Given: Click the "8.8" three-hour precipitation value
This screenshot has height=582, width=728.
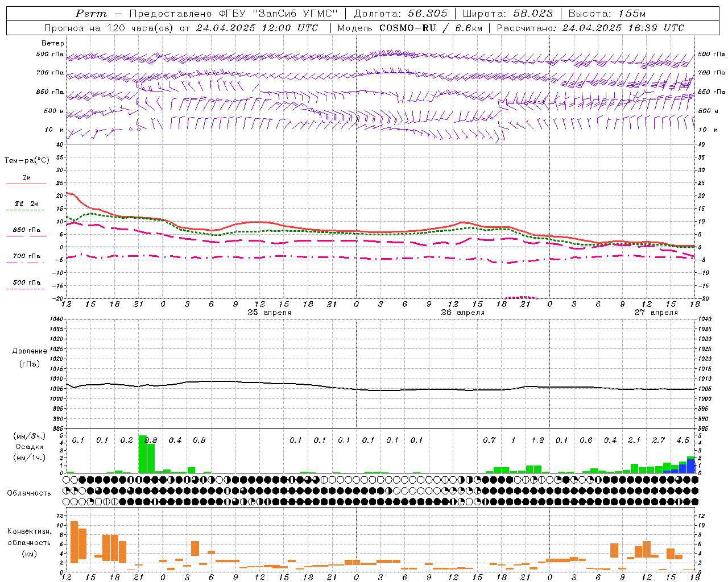Looking at the screenshot, I should click(151, 440).
